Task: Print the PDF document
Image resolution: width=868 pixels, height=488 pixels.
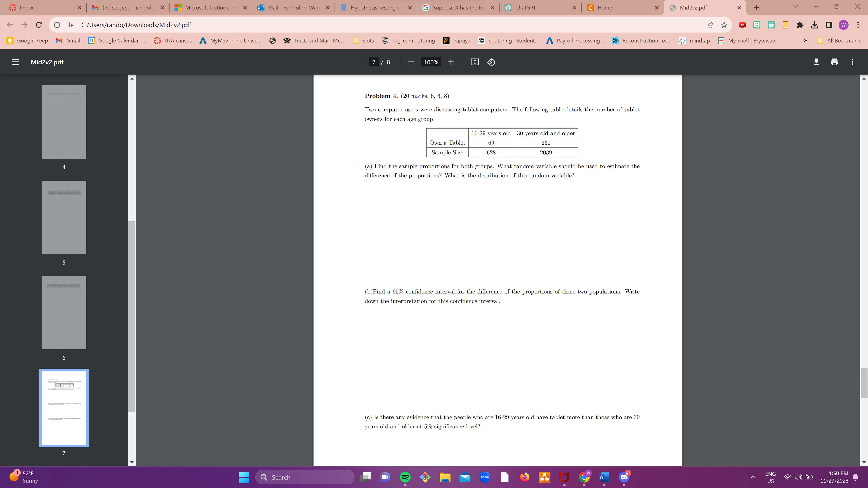Action: (x=834, y=62)
